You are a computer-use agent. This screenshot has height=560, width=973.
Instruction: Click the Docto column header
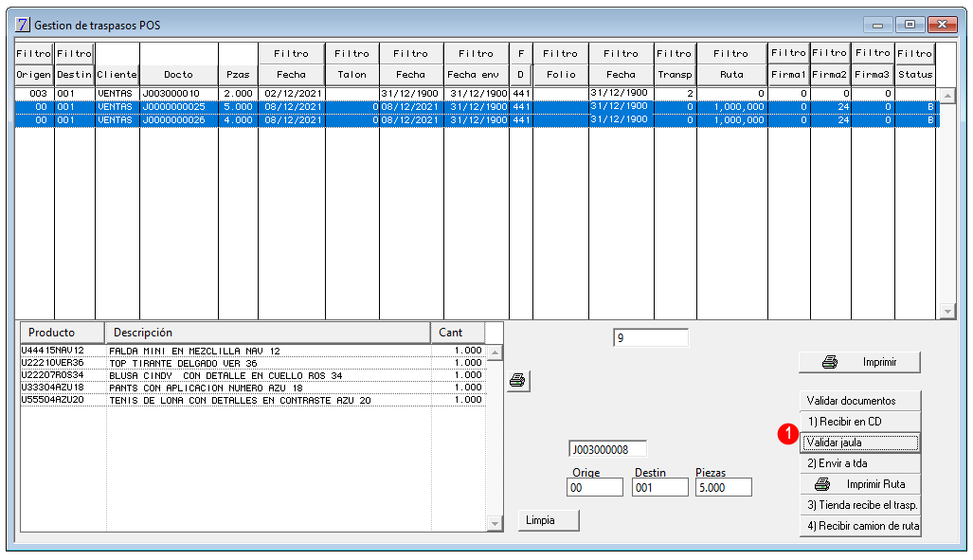coord(179,75)
